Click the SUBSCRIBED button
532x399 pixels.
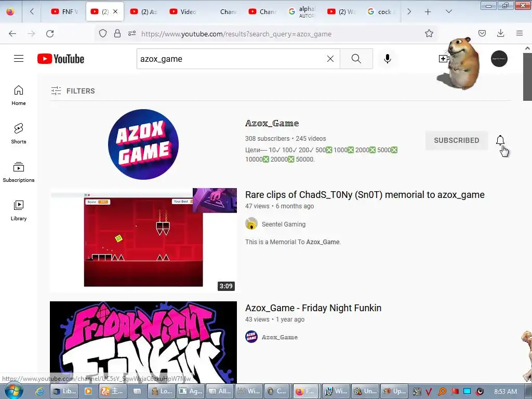pyautogui.click(x=456, y=140)
